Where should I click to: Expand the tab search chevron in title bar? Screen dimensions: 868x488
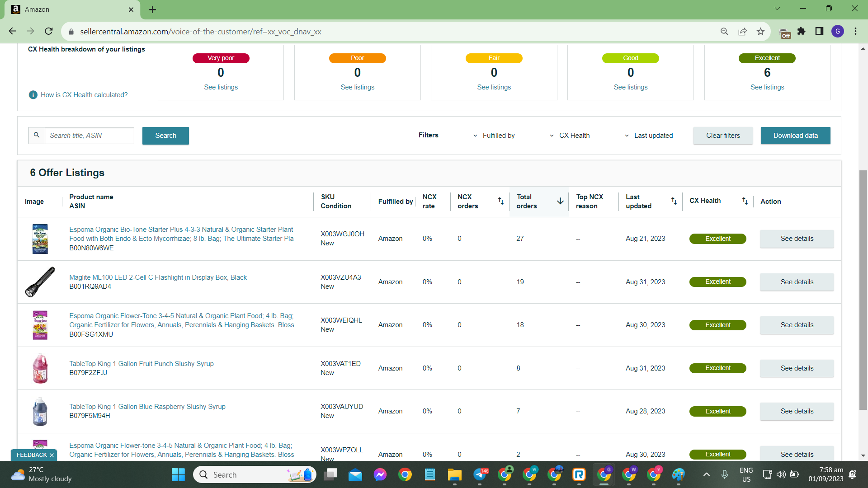[777, 9]
